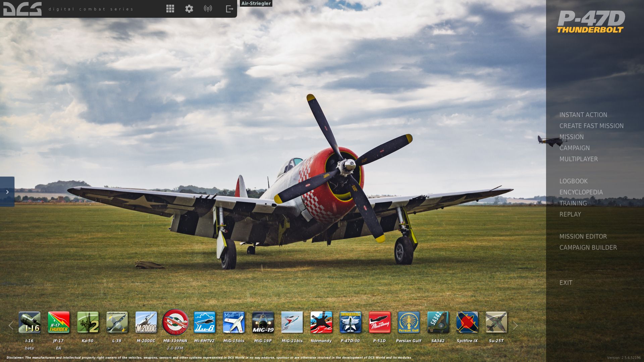The image size is (644, 362).
Task: Pick the MB-339PAN module icon
Action: (175, 322)
